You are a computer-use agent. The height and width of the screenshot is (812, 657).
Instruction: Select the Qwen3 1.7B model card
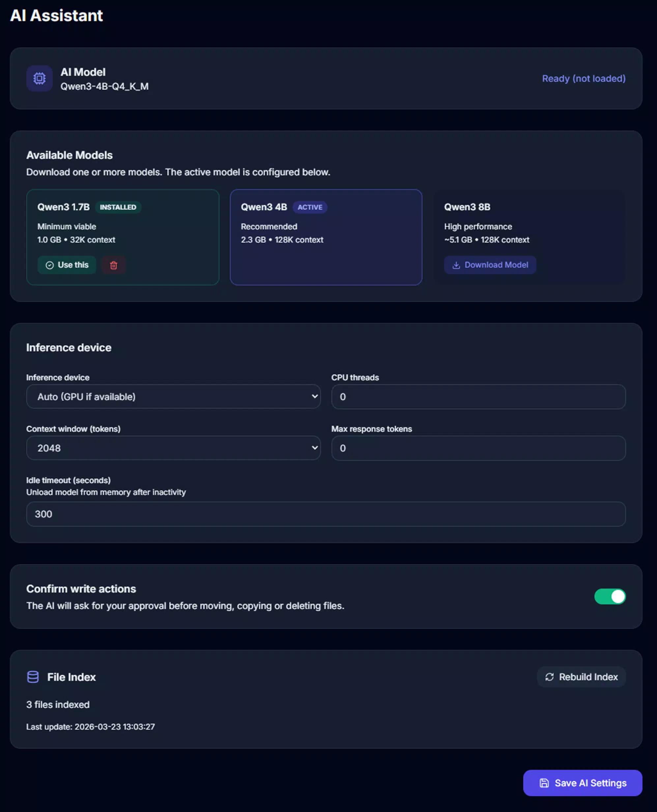click(123, 237)
